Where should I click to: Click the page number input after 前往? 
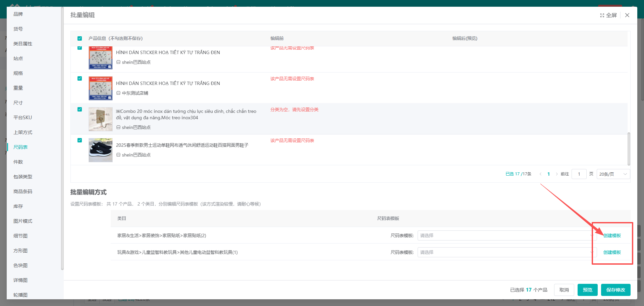tap(579, 174)
